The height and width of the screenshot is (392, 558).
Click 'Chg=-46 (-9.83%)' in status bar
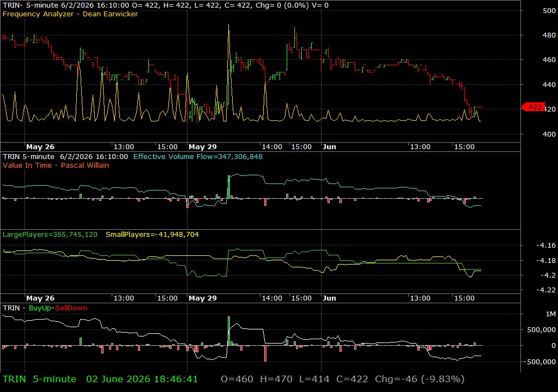click(x=420, y=379)
